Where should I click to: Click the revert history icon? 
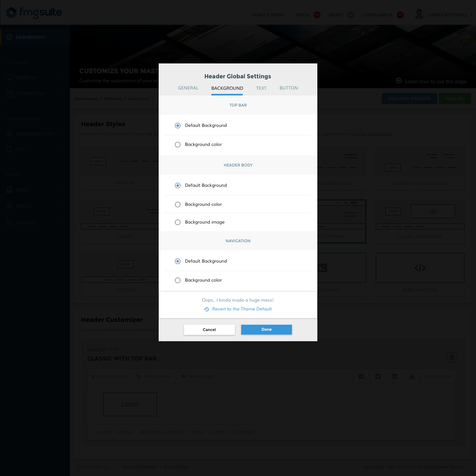point(207,309)
